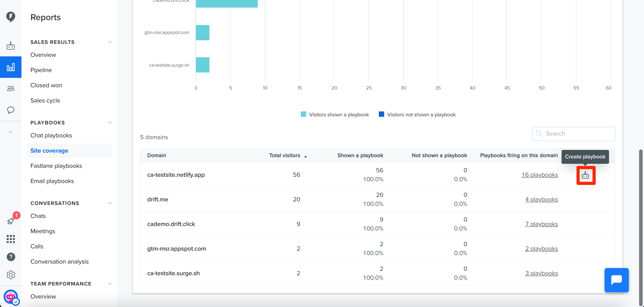Open the help question mark icon

11,257
